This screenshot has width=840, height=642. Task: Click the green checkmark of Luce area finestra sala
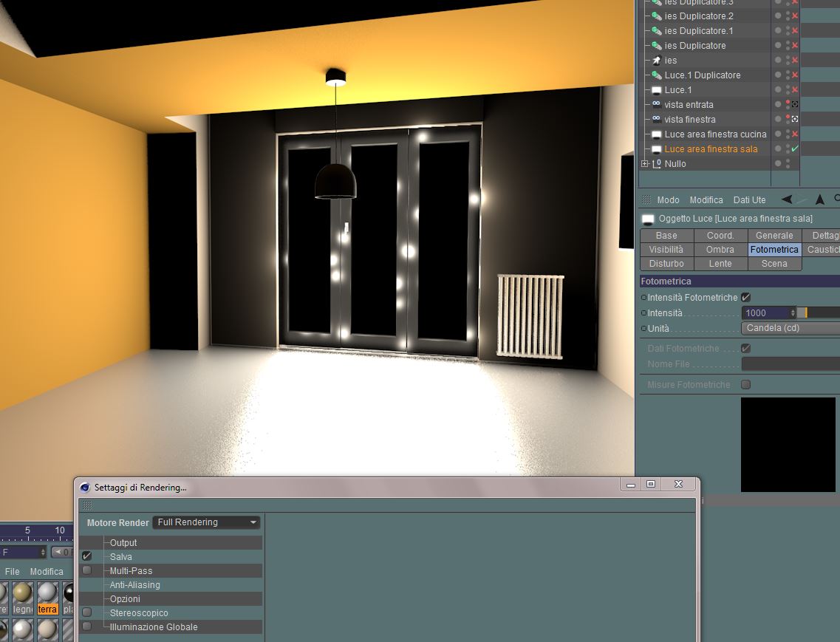pyautogui.click(x=795, y=148)
